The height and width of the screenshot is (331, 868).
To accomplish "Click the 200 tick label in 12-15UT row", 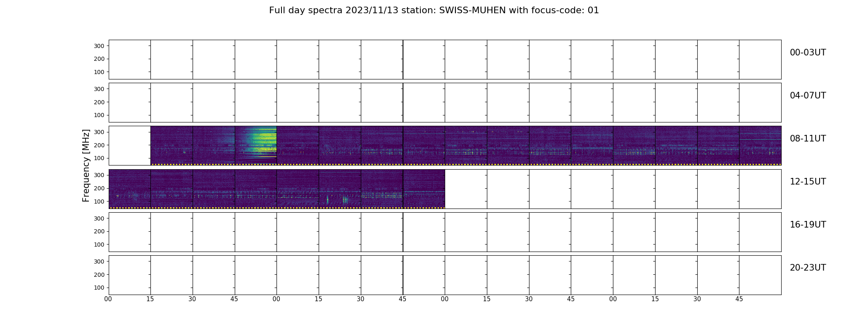I will [x=99, y=189].
